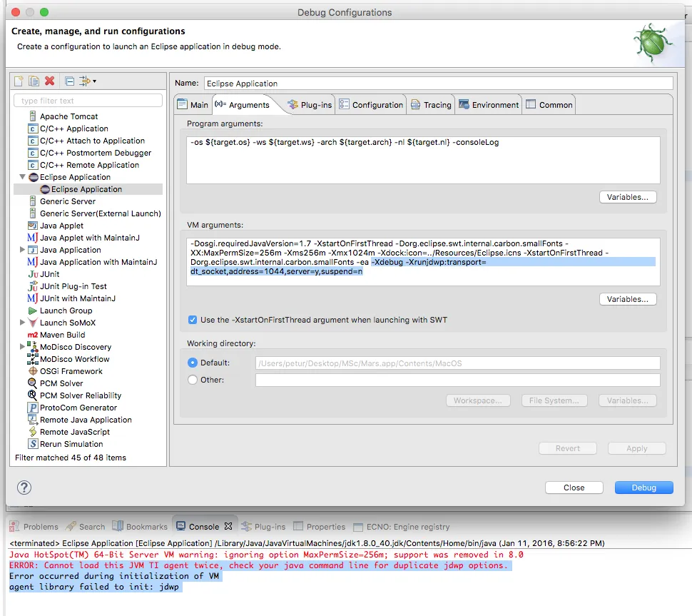Click the Duplicate launch configuration icon
This screenshot has width=692, height=616.
34,81
